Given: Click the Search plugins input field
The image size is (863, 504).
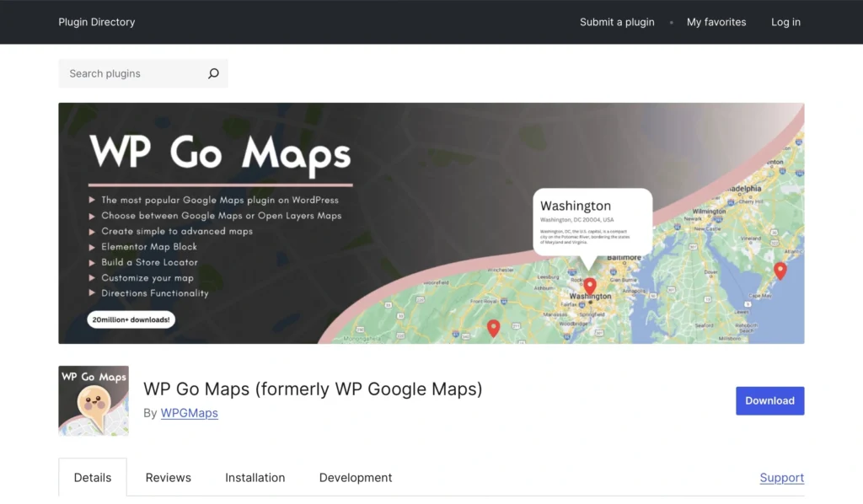Looking at the screenshot, I should pyautogui.click(x=126, y=73).
